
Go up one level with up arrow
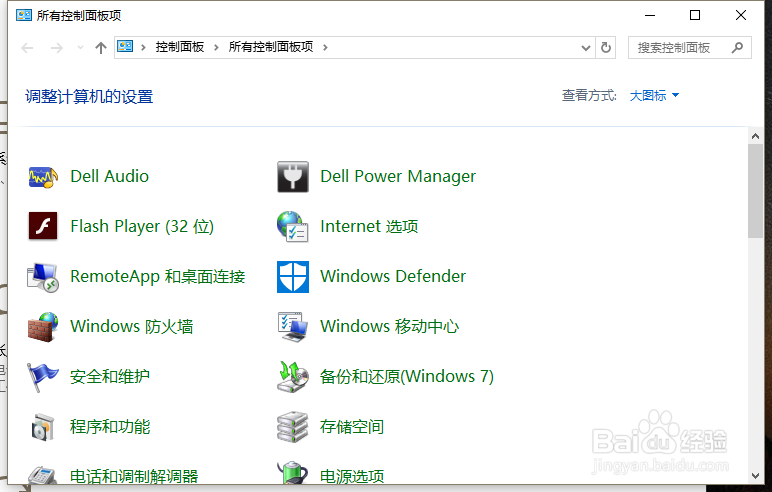click(x=101, y=48)
